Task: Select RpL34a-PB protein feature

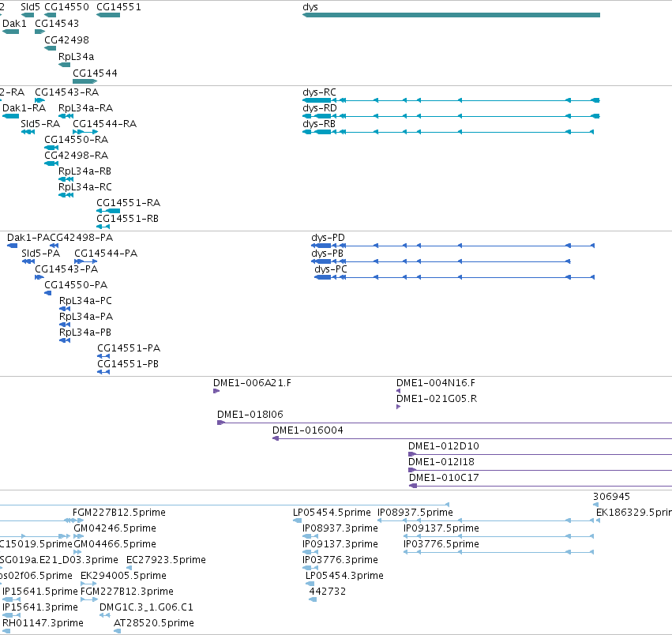Action: pos(65,341)
